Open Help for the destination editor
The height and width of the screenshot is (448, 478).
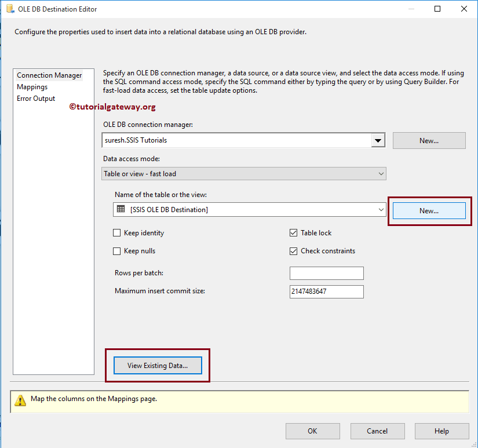click(441, 431)
